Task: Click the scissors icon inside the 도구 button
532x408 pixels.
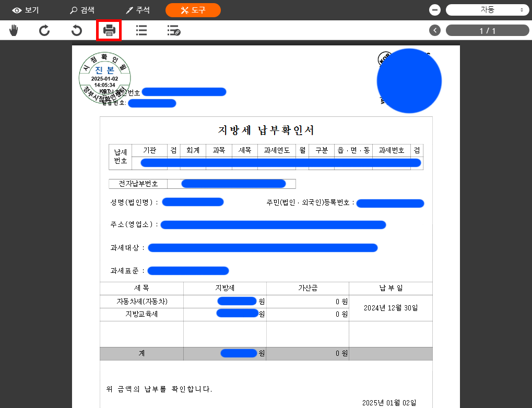Action: click(184, 10)
